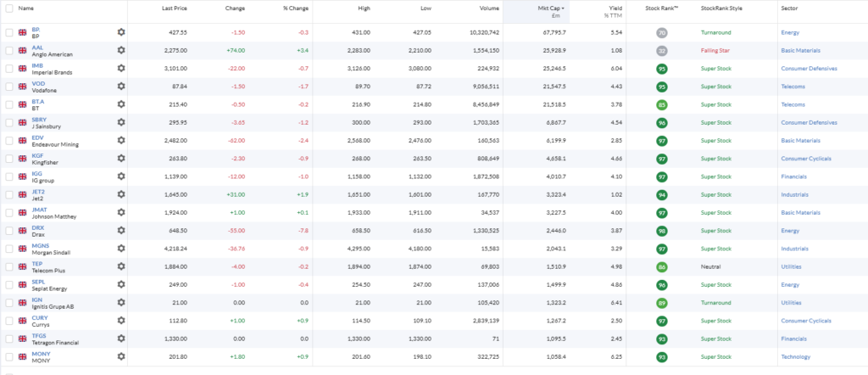Open gear options for Kingfisher
The width and height of the screenshot is (868, 375).
[x=121, y=159]
